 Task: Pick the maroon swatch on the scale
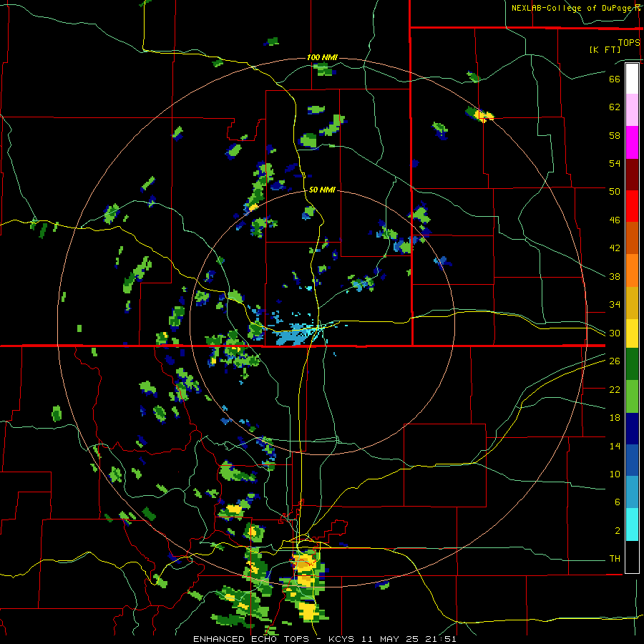[x=632, y=175]
